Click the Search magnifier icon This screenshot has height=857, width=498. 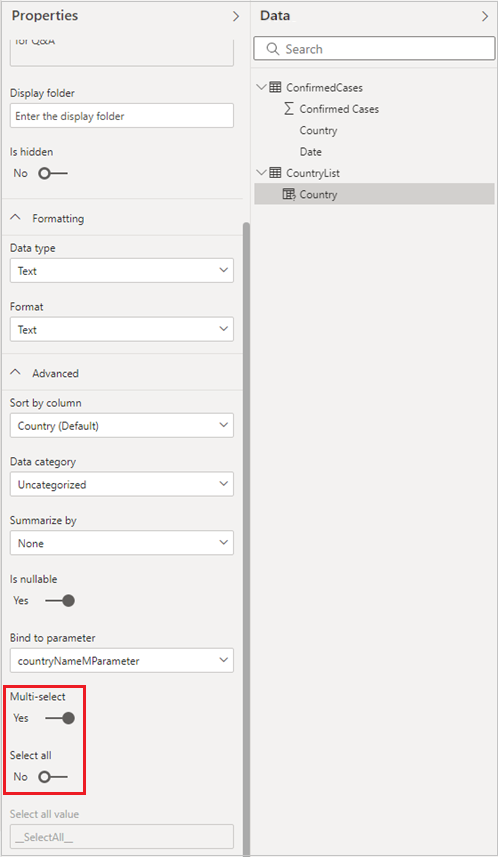click(273, 49)
